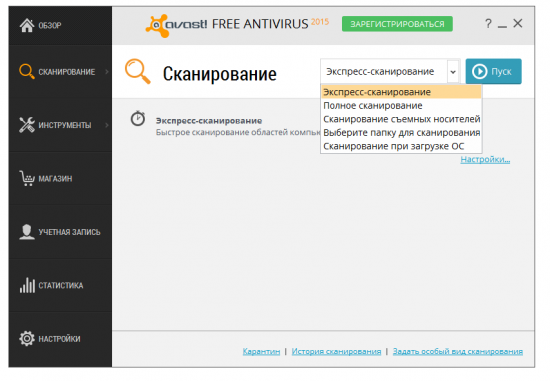Screen dimensions: 550x381
Task: Click the Сканирование magnifier sidebar icon
Action: [x=27, y=72]
